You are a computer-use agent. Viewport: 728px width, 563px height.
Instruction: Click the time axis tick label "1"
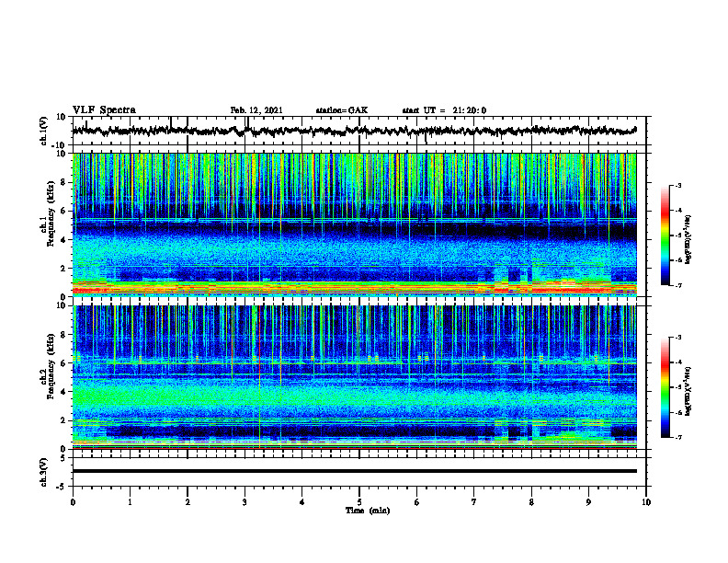[x=130, y=502]
